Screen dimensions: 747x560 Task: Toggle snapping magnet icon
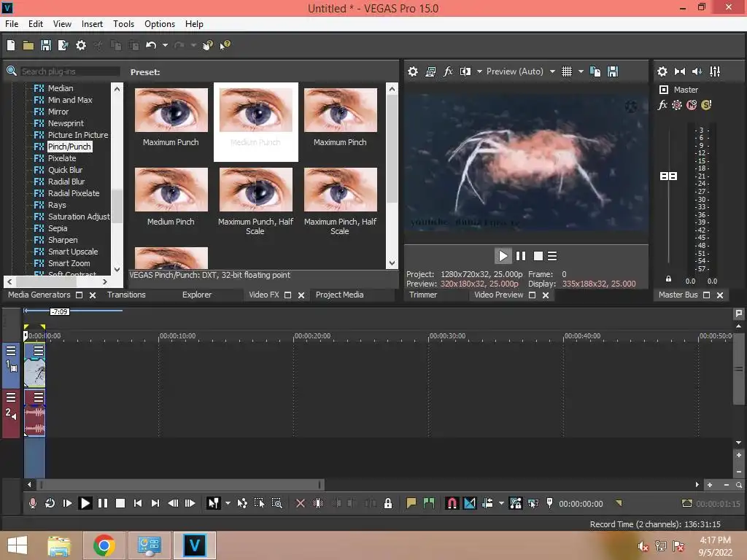[452, 503]
